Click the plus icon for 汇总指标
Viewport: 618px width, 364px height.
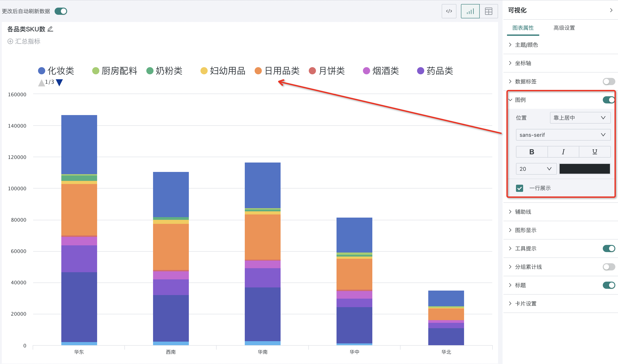pos(10,41)
